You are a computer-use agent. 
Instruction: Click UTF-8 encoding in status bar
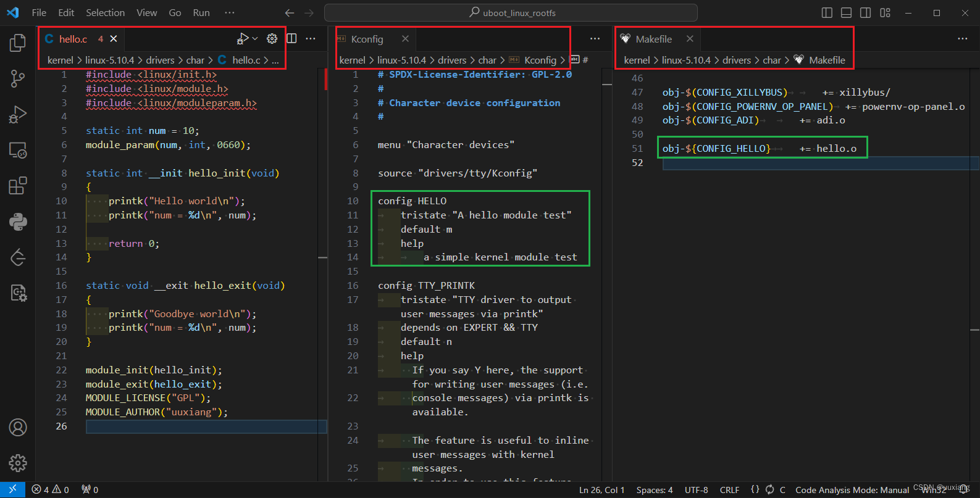[697, 490]
